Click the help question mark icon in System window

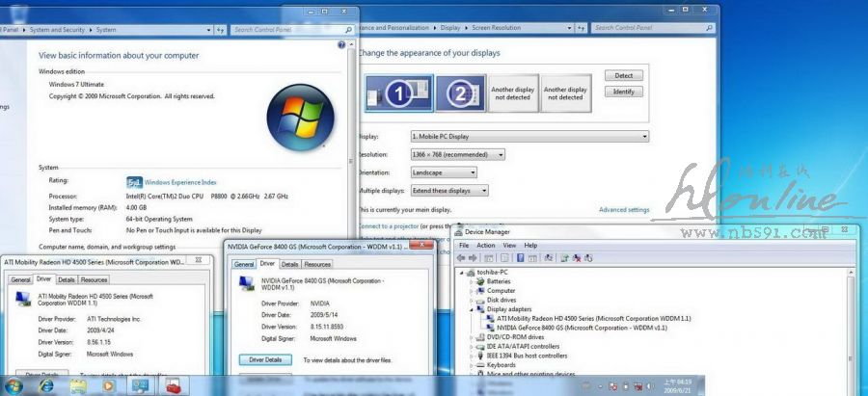coord(342,45)
